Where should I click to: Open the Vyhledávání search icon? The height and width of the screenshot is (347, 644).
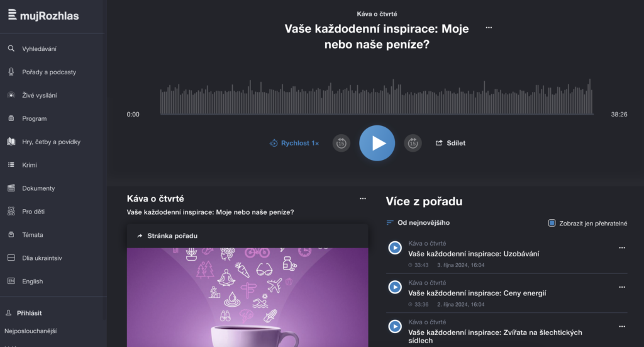[x=11, y=48]
